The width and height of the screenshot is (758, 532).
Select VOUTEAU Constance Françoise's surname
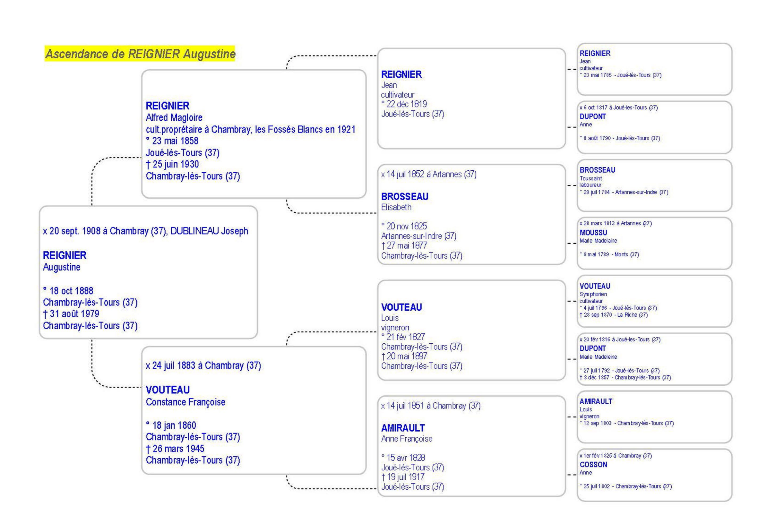(168, 390)
